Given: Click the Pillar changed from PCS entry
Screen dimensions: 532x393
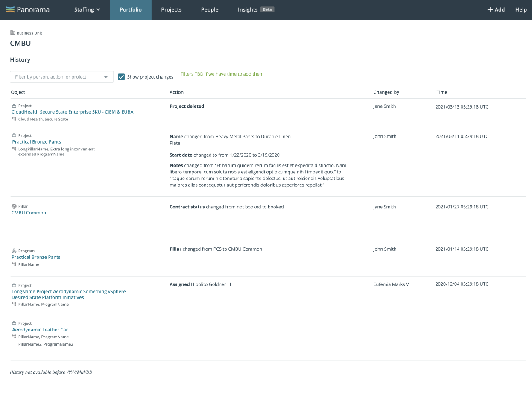Looking at the screenshot, I should pos(216,249).
